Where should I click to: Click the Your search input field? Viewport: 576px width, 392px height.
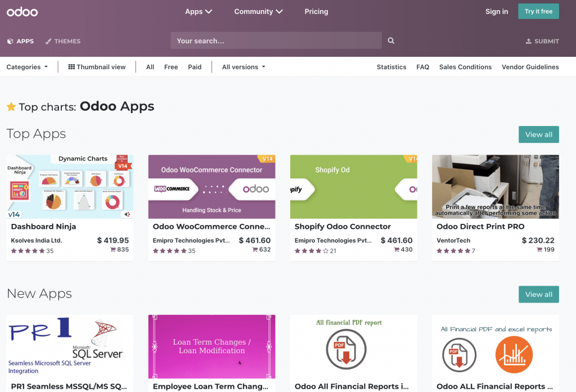(x=276, y=41)
